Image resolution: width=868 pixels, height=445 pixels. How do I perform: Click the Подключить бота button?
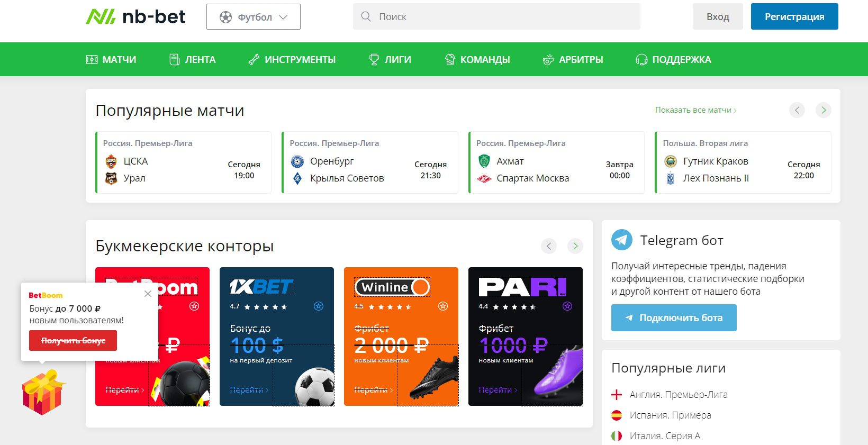pyautogui.click(x=674, y=317)
